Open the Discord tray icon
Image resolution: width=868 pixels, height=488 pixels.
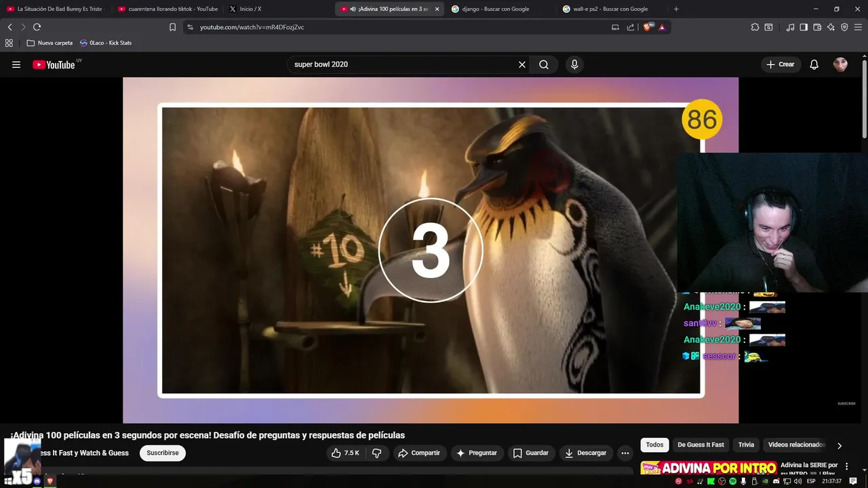(776, 481)
